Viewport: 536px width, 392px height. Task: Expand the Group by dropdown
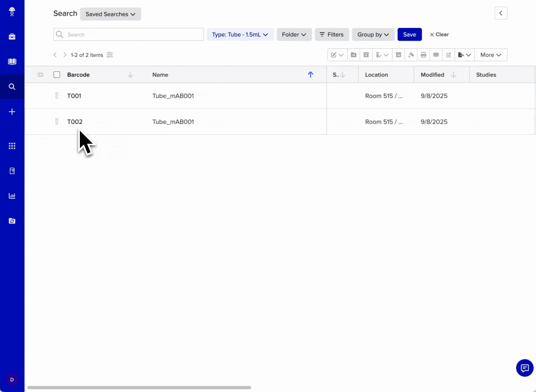point(373,34)
